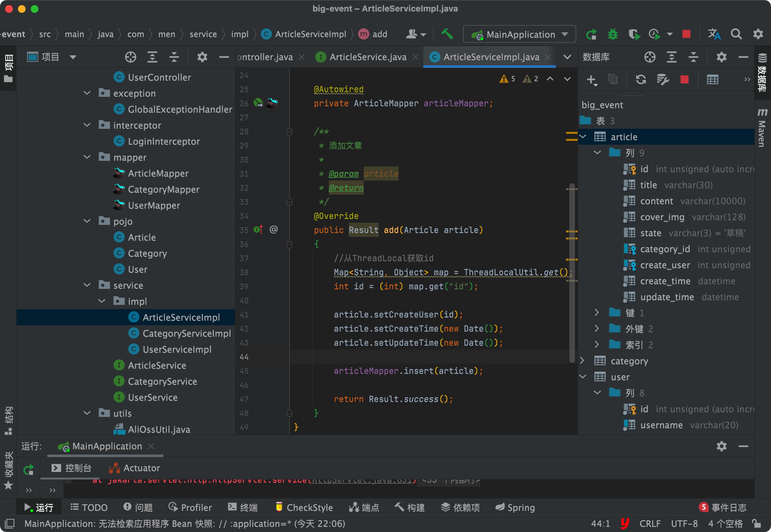This screenshot has height=532, width=771.
Task: Click Select Opened File target icon in project panel
Action: [x=130, y=57]
